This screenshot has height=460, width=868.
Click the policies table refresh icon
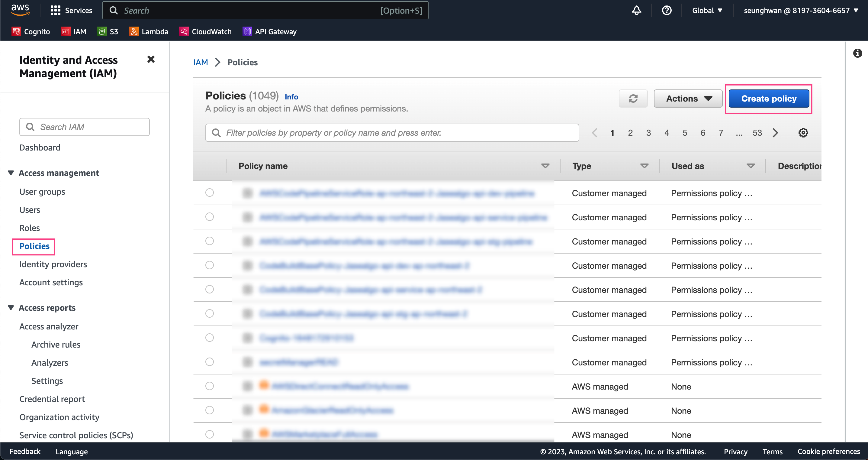(x=633, y=99)
